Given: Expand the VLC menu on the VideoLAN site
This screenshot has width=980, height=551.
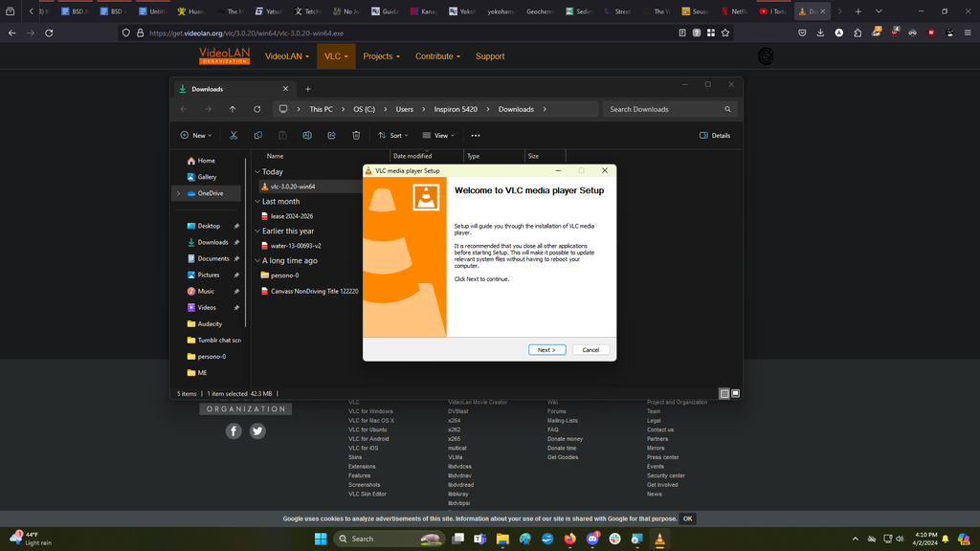Looking at the screenshot, I should (335, 56).
